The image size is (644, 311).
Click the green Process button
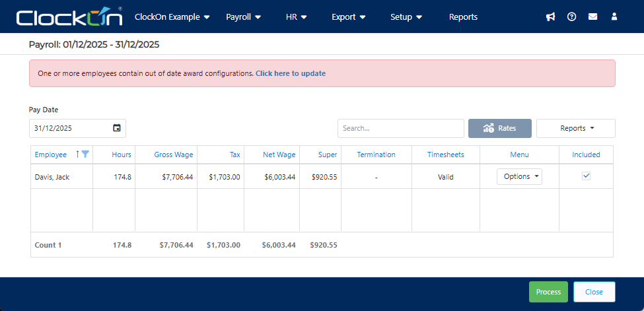[548, 292]
